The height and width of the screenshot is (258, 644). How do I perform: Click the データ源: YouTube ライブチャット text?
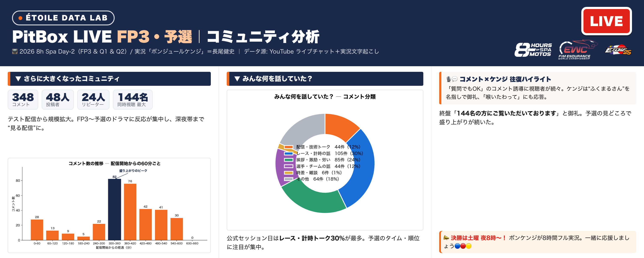(311, 51)
